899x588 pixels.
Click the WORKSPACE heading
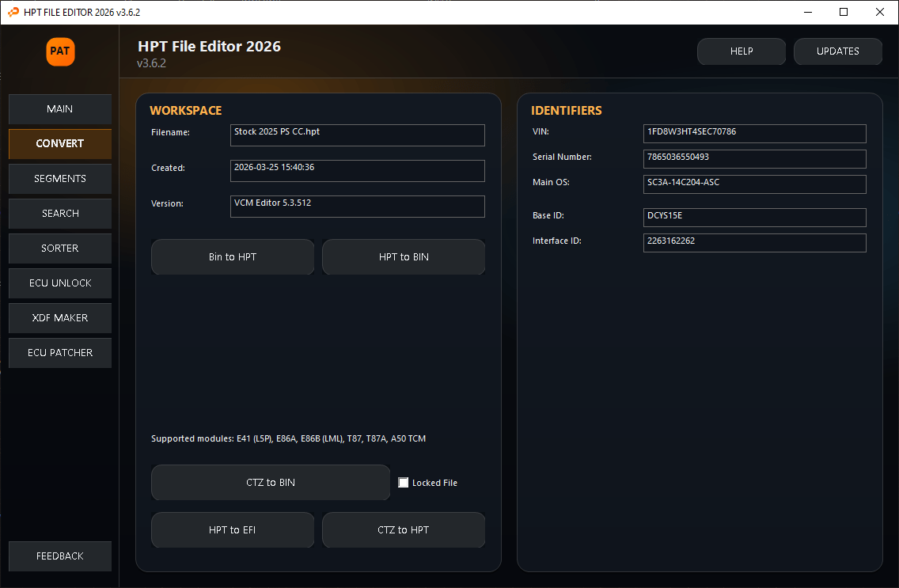186,111
